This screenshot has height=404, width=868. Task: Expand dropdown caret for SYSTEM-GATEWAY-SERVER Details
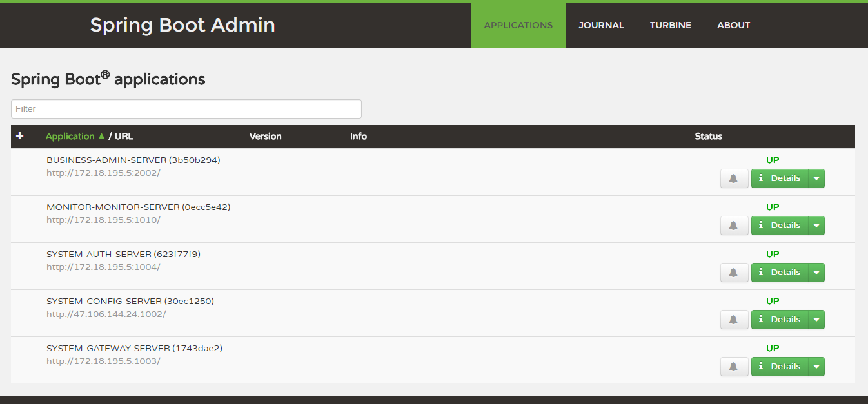pyautogui.click(x=816, y=367)
